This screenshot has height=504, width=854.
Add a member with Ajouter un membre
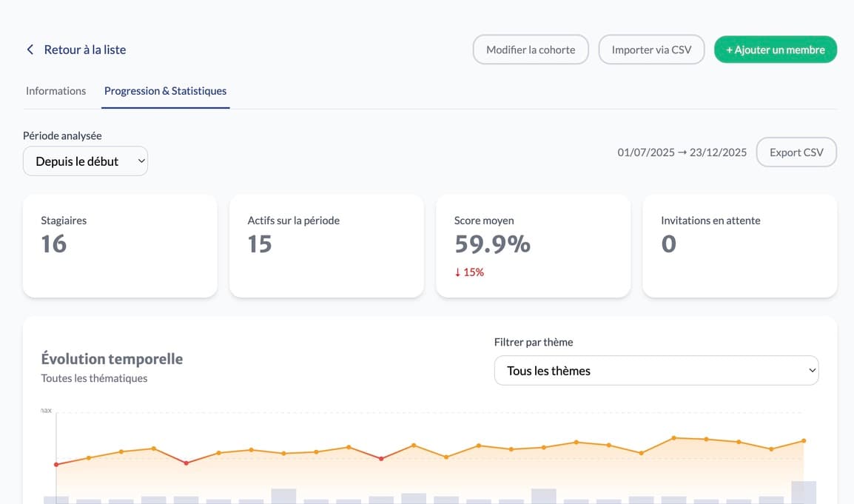pyautogui.click(x=775, y=50)
